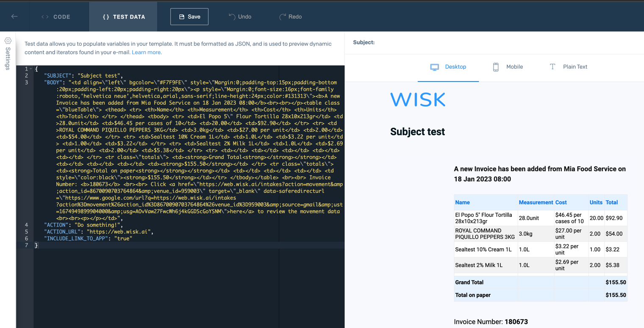Click the $27.00 per unit cell
The width and height of the screenshot is (644, 328).
pyautogui.click(x=571, y=234)
